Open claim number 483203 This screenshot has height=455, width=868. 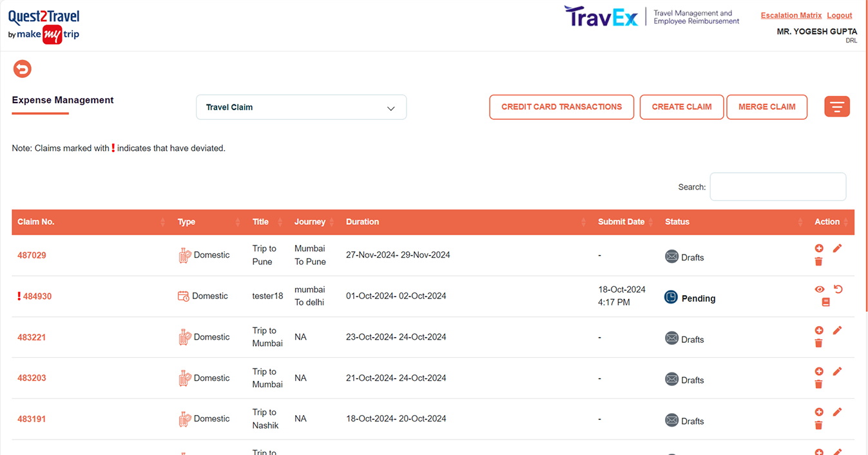pos(32,378)
